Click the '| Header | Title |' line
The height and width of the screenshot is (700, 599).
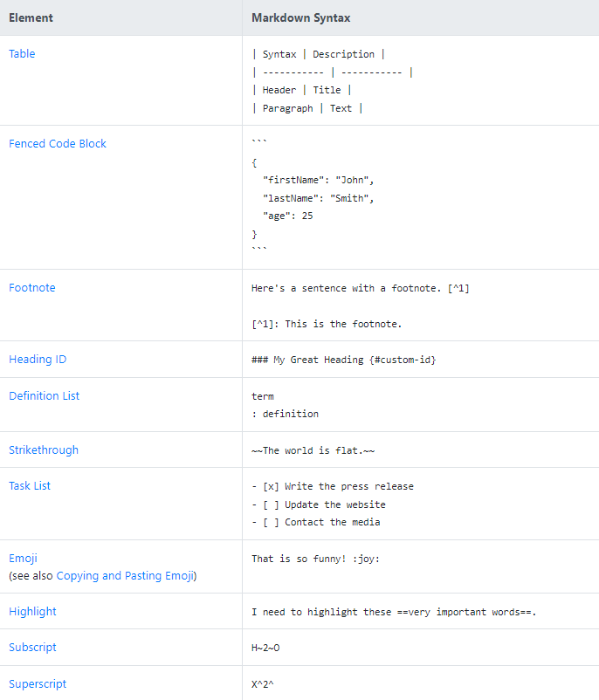(x=301, y=90)
